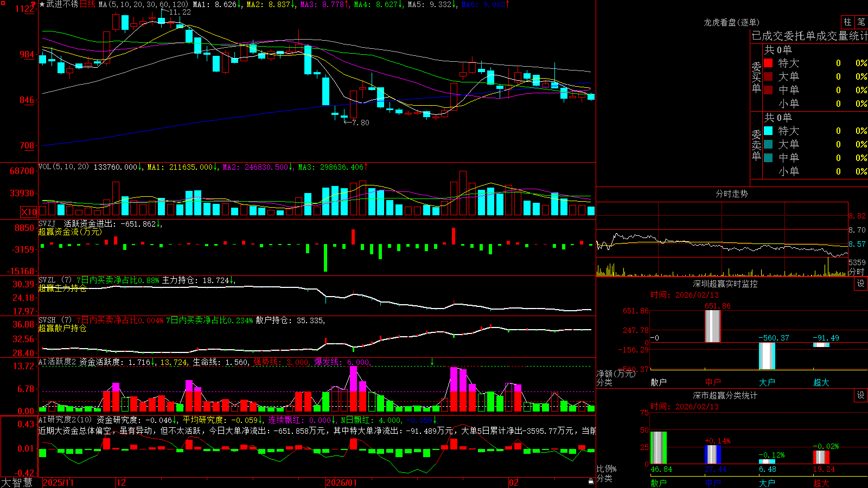The image size is (868, 488).
Task: Click the red question mark help icon
Action: pyautogui.click(x=34, y=4)
